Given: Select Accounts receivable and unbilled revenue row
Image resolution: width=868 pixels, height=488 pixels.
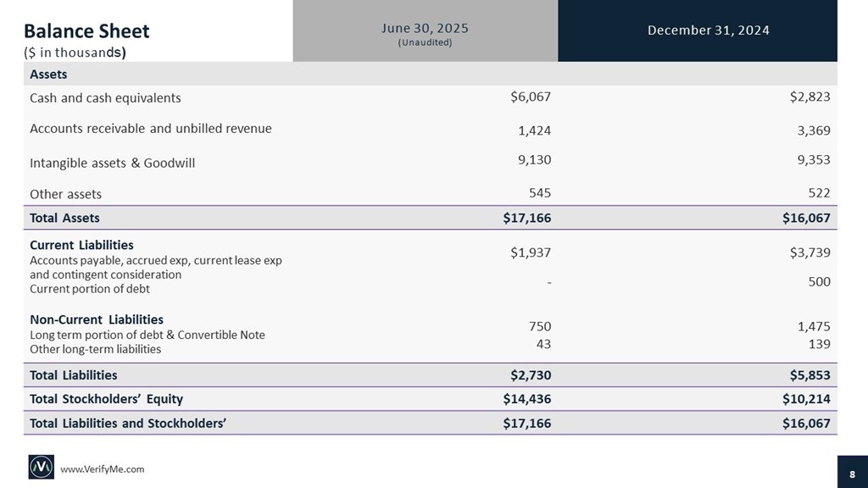Looking at the screenshot, I should (x=151, y=129).
